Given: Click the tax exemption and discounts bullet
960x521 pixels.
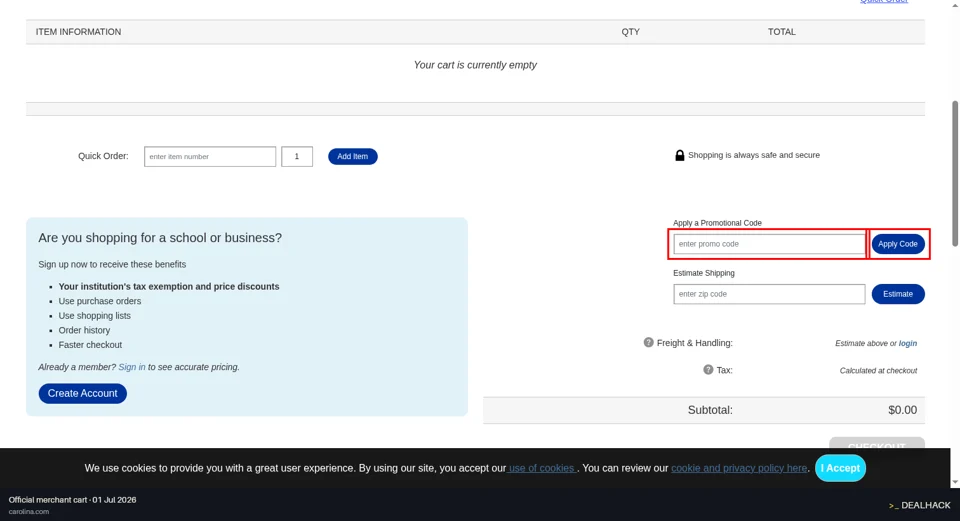Looking at the screenshot, I should pos(169,287).
